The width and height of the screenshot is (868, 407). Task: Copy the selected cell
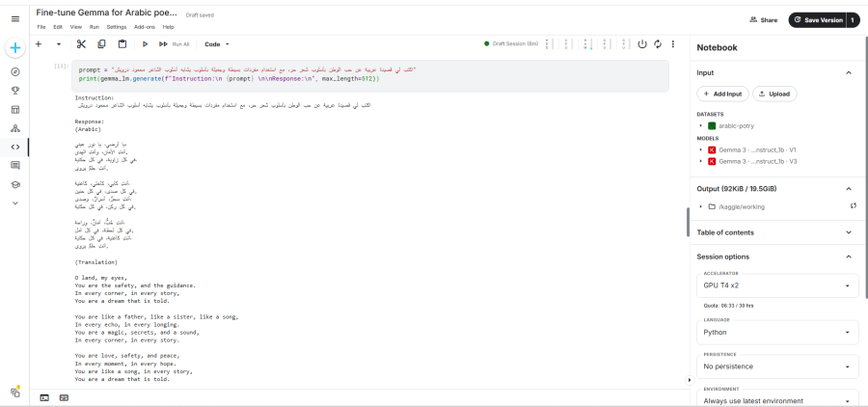(x=102, y=44)
